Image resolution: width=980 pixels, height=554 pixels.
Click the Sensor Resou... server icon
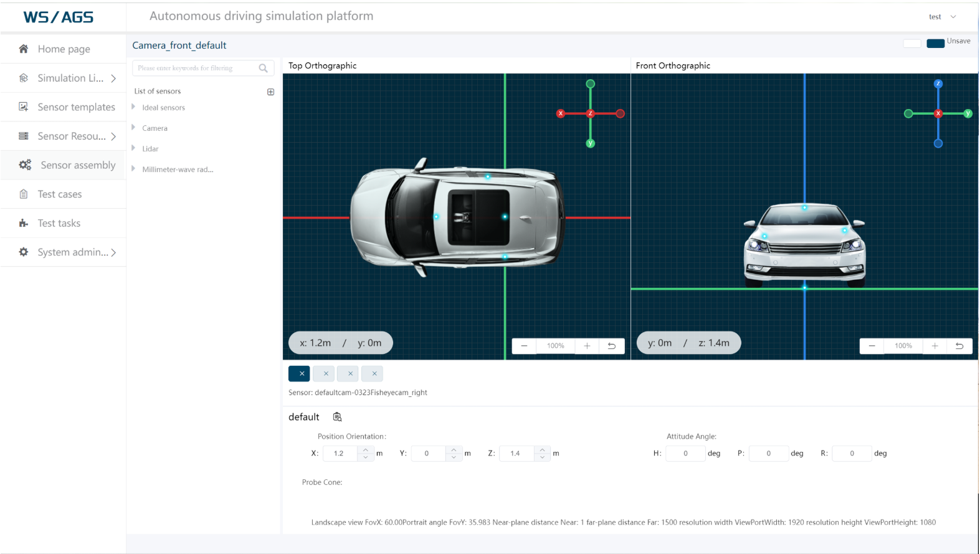[24, 136]
